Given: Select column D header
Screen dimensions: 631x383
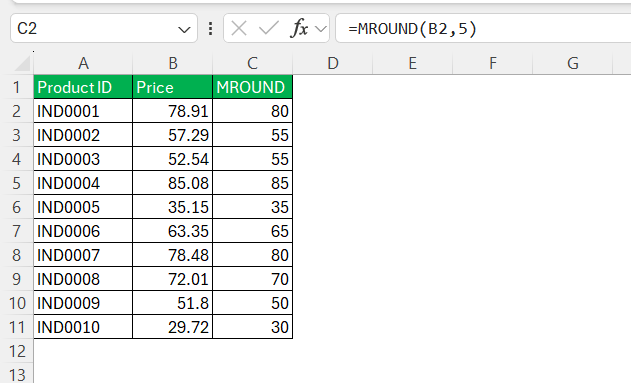Looking at the screenshot, I should 332,63.
